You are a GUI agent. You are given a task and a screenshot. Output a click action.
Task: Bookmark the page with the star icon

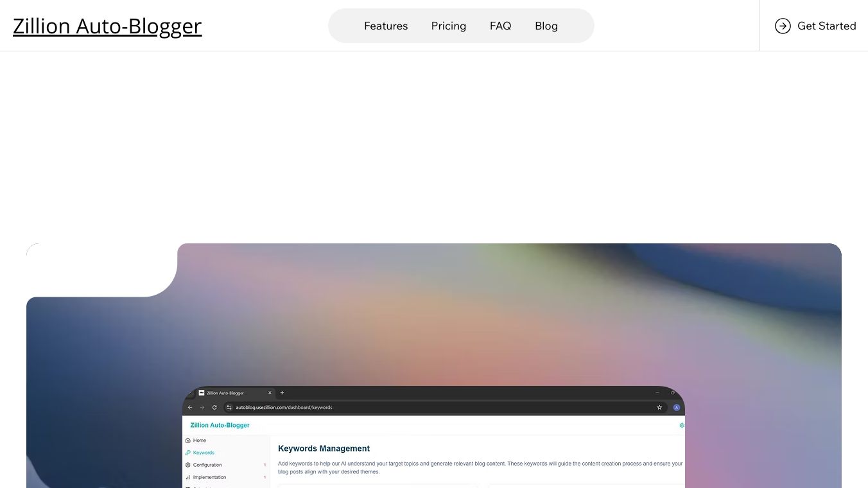pyautogui.click(x=659, y=407)
